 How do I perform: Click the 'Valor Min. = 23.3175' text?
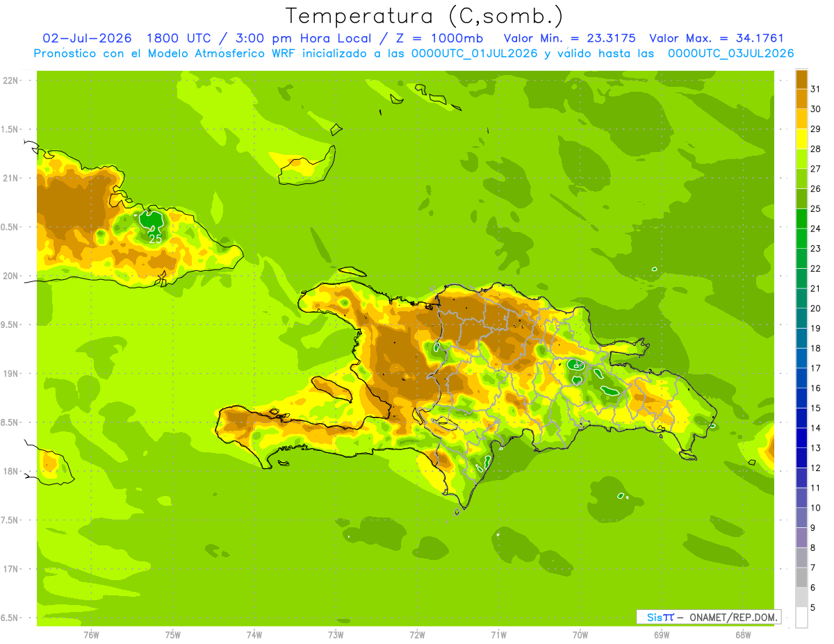[569, 38]
